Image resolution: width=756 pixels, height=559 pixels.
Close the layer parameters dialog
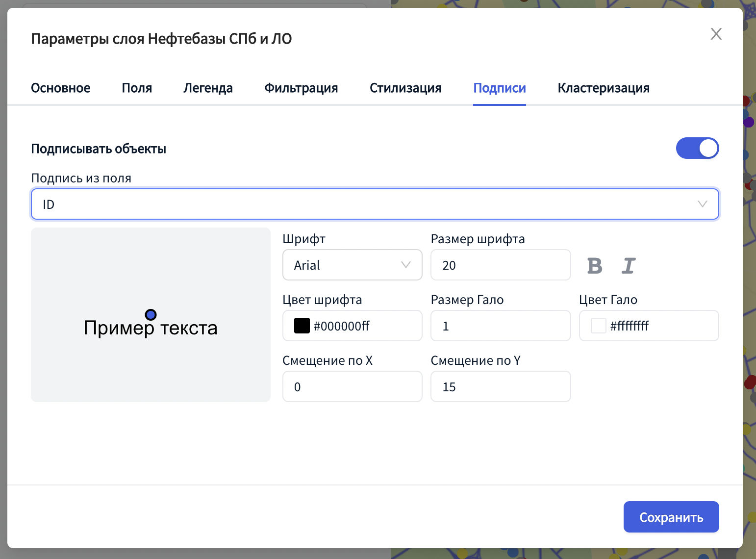pyautogui.click(x=716, y=34)
